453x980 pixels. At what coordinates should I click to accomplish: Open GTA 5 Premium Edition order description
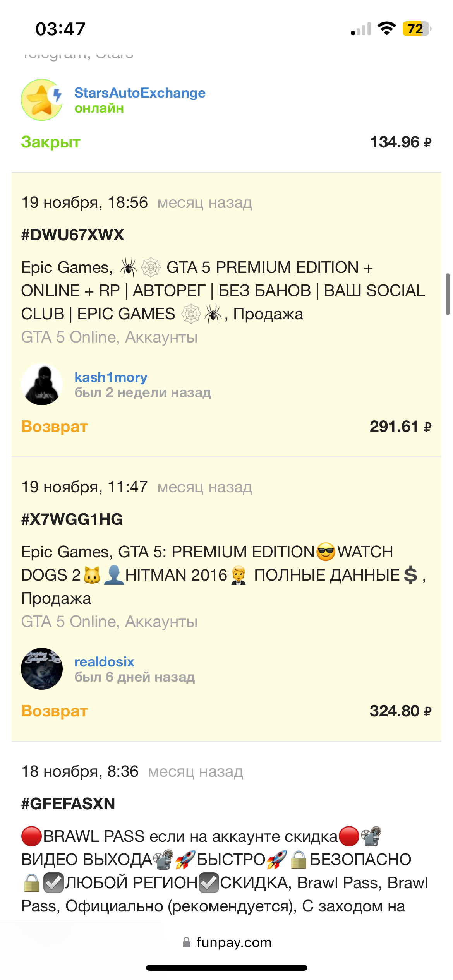(x=223, y=291)
